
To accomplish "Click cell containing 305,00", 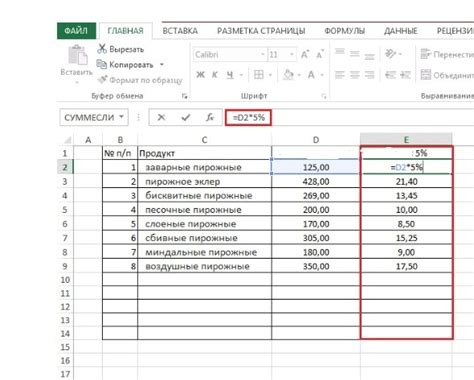I will tap(316, 238).
